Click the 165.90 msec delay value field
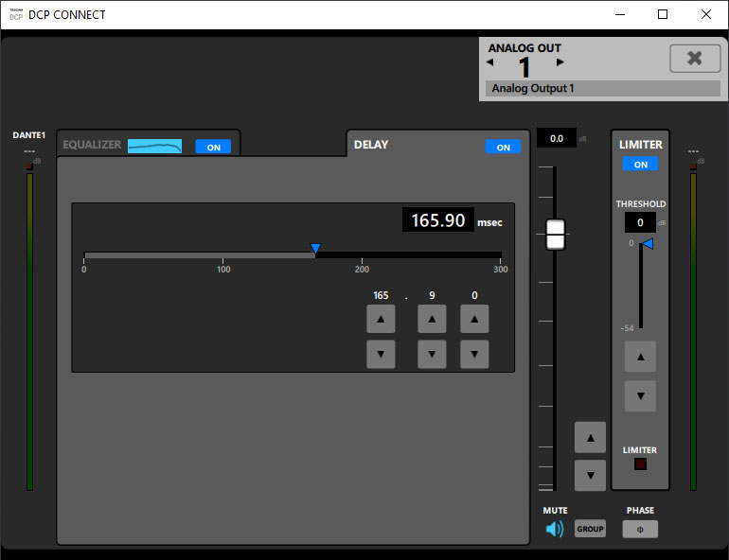Image resolution: width=729 pixels, height=560 pixels. click(438, 219)
